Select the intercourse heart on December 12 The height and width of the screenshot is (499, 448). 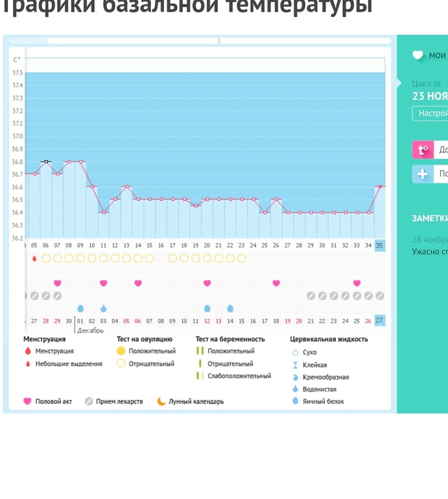[x=207, y=283]
